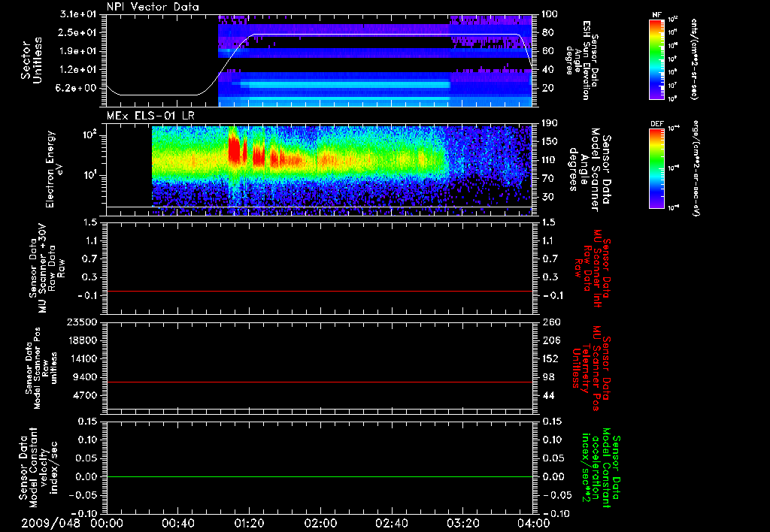Click the green Model Constant acceleration label
770x532 pixels.
tap(601, 468)
